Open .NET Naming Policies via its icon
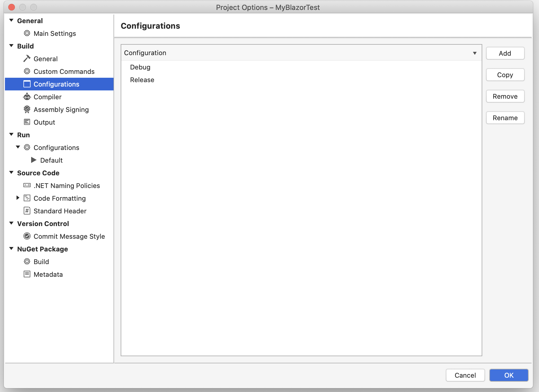539x392 pixels. [x=27, y=185]
